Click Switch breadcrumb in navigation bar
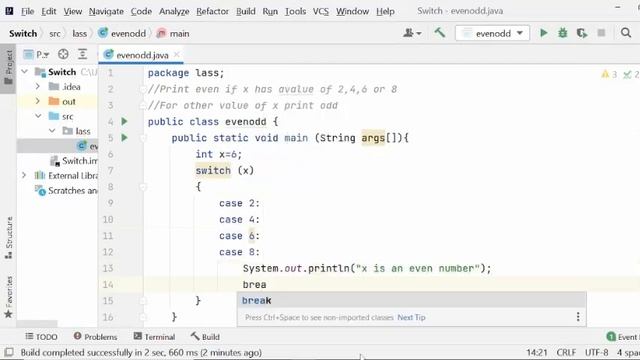The height and width of the screenshot is (360, 640). tap(23, 33)
